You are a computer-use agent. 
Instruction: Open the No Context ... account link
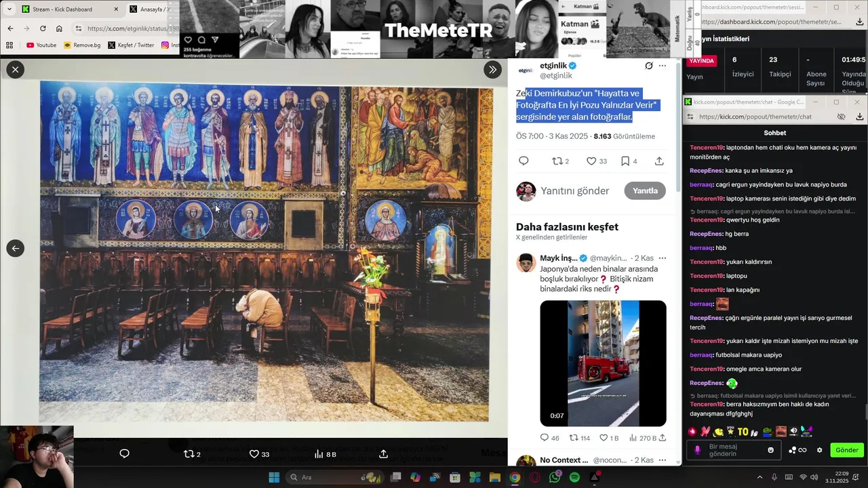(x=564, y=460)
